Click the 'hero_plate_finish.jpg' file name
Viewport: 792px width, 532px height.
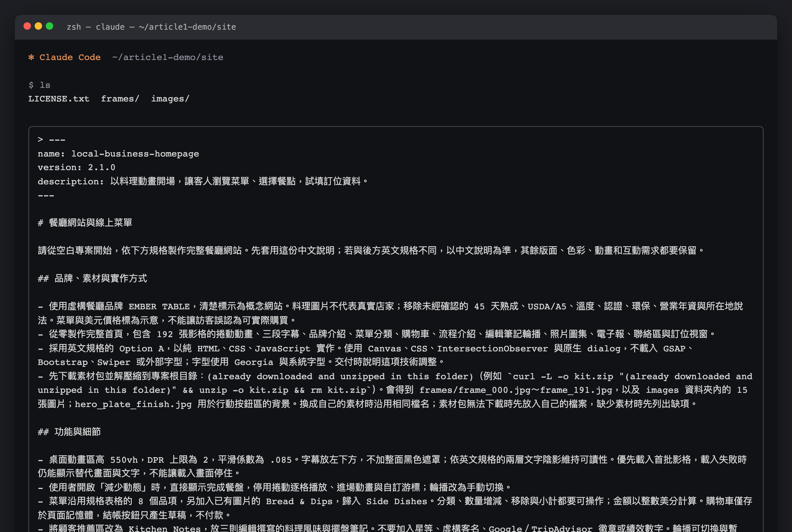tap(133, 404)
